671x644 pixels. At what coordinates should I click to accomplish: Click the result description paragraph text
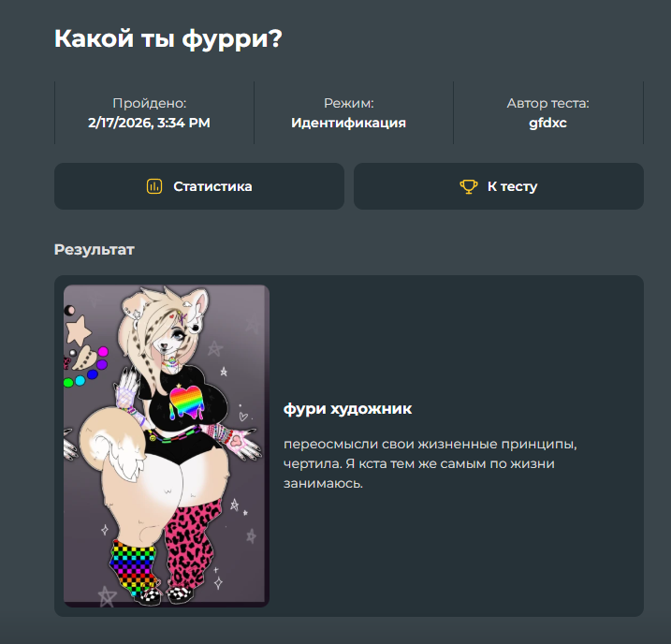(430, 463)
